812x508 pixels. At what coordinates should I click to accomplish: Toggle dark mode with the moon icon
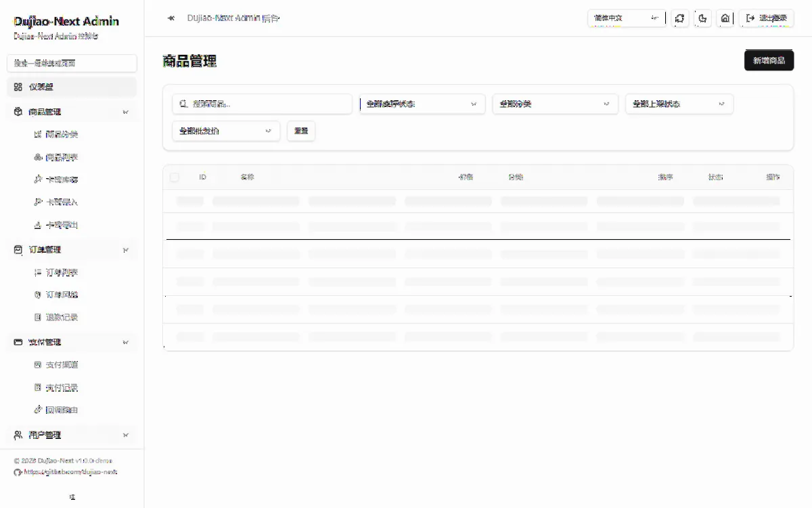(x=702, y=18)
